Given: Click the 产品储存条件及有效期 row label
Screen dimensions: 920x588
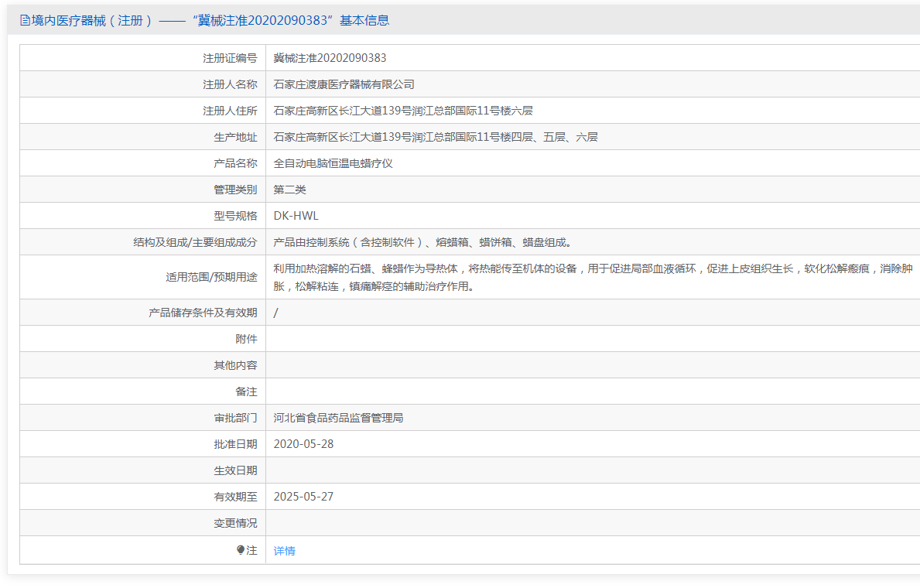Looking at the screenshot, I should [203, 313].
